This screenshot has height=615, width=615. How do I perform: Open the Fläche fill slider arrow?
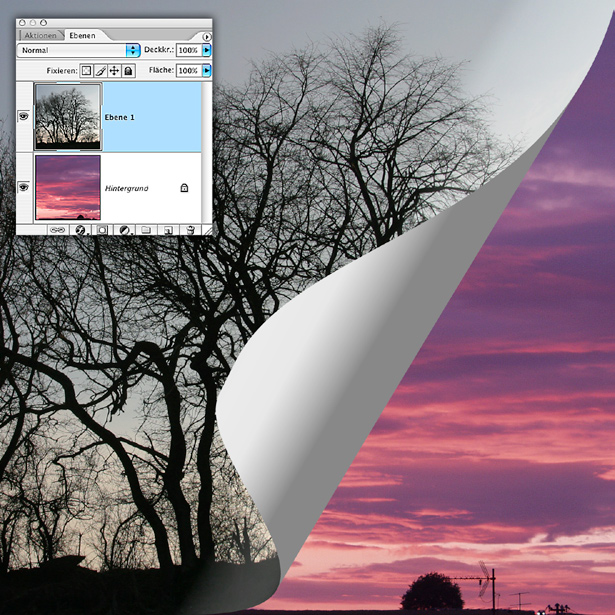207,71
